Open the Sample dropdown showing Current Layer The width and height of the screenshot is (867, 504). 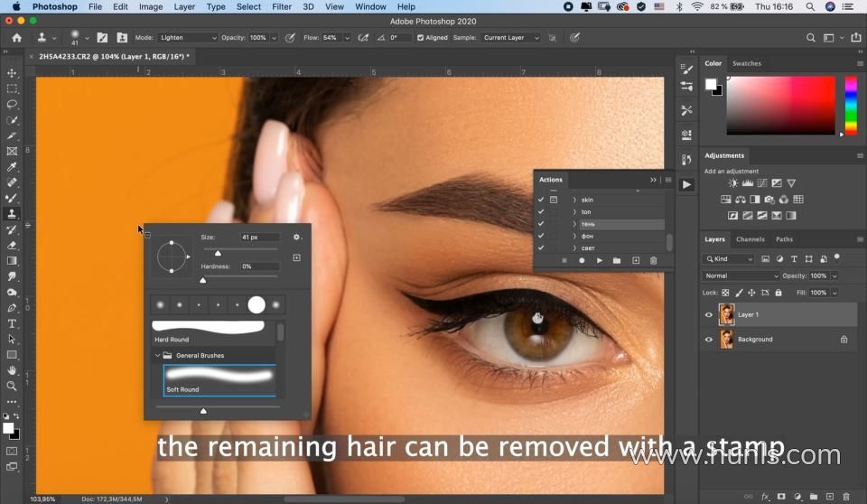(510, 38)
